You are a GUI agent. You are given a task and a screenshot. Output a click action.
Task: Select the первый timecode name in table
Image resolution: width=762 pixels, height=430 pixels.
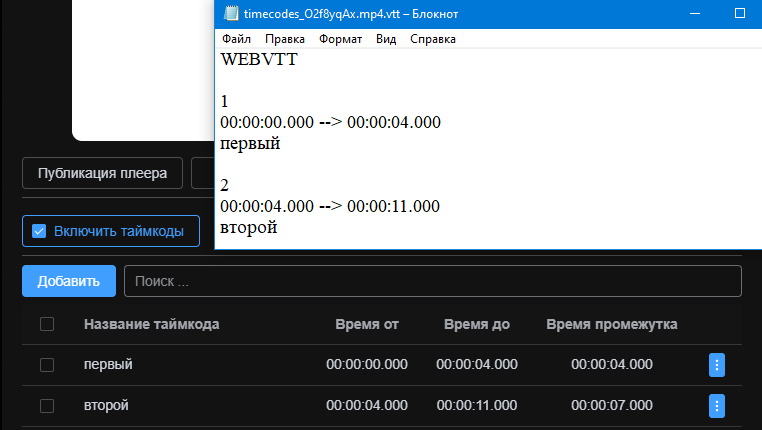(108, 364)
